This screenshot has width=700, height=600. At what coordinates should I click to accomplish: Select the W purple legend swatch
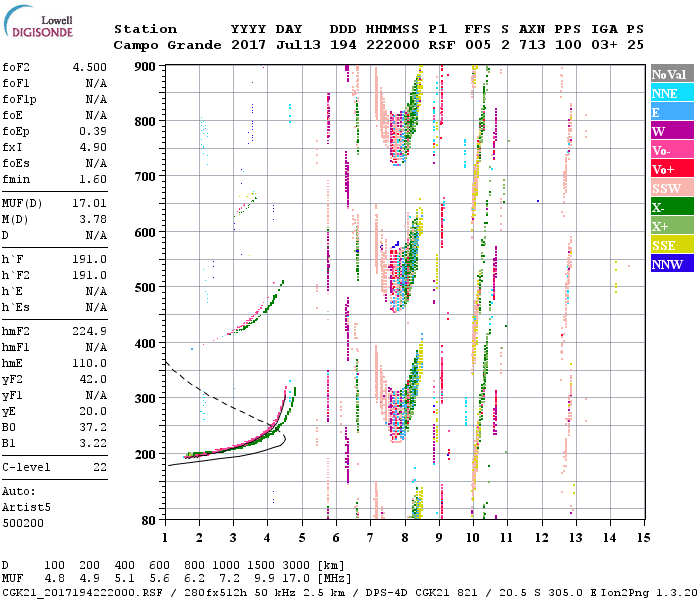click(x=672, y=131)
